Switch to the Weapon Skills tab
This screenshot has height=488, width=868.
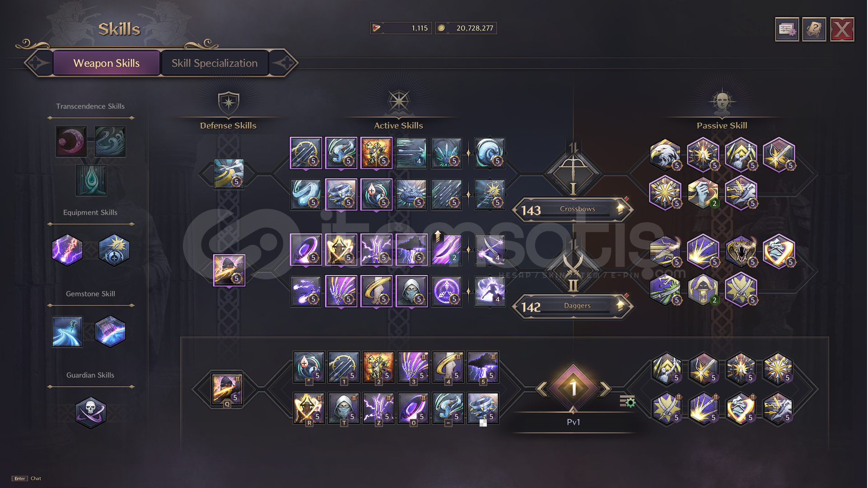coord(107,63)
